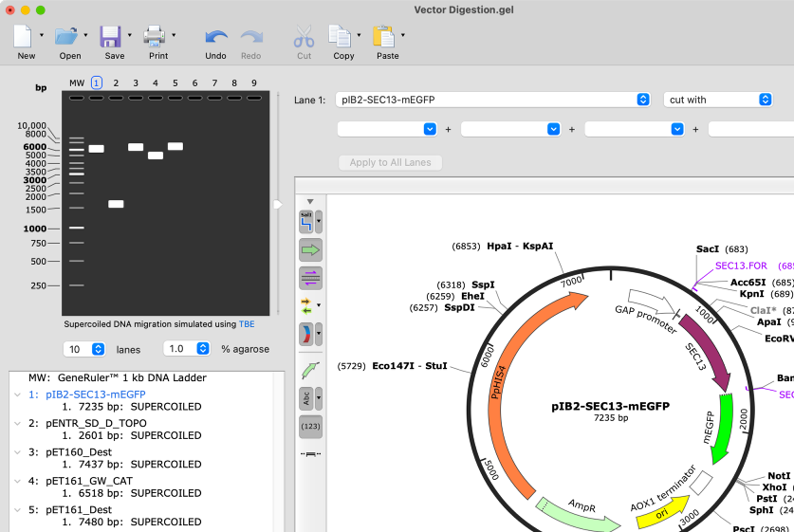This screenshot has height=532, width=794.
Task: Open Lane 1 sequence dropdown pIB2-SEC13-mEGFP
Action: [x=492, y=100]
